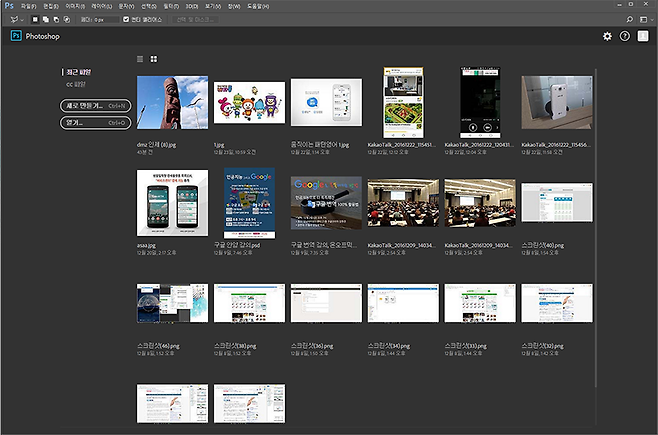
Task: Open the settings gear icon
Action: [x=607, y=36]
